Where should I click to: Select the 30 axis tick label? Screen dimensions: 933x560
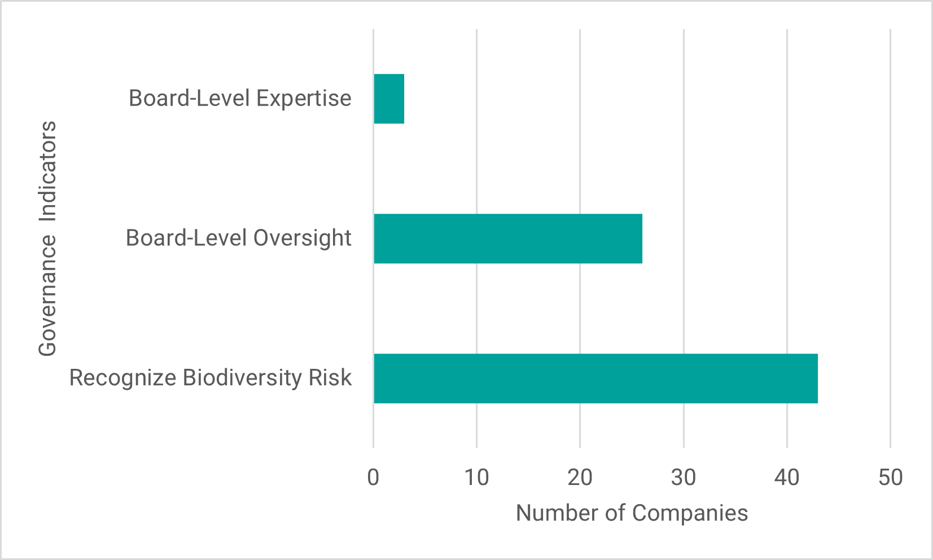coord(684,478)
